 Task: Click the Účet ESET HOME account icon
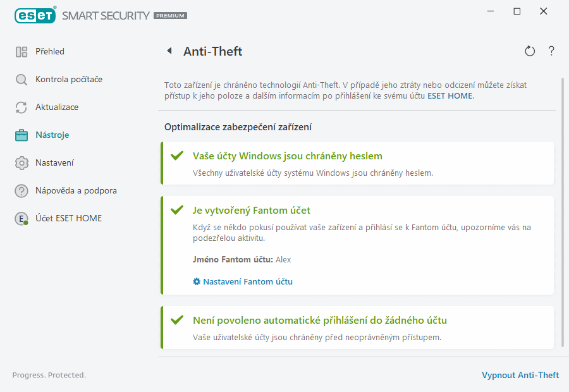point(21,219)
